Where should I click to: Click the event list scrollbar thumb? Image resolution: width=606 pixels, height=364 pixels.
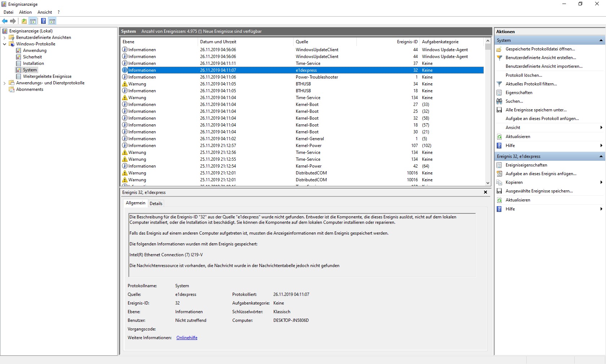pyautogui.click(x=488, y=47)
